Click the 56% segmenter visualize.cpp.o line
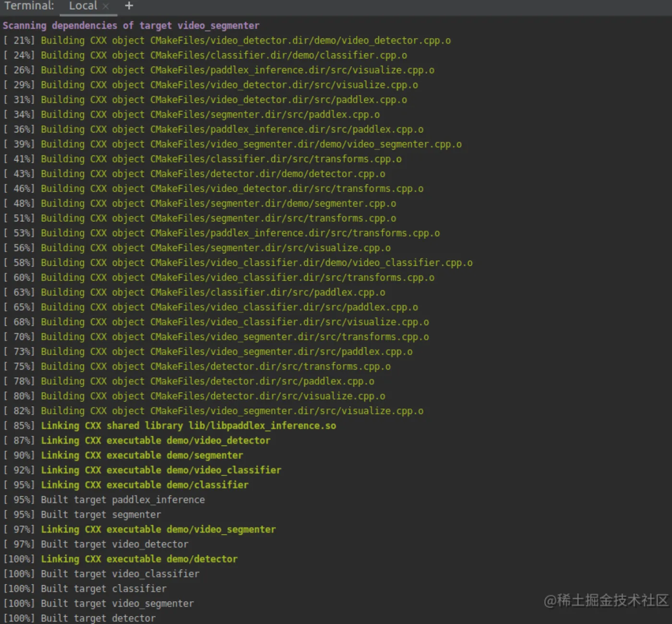This screenshot has width=672, height=624. coord(197,248)
